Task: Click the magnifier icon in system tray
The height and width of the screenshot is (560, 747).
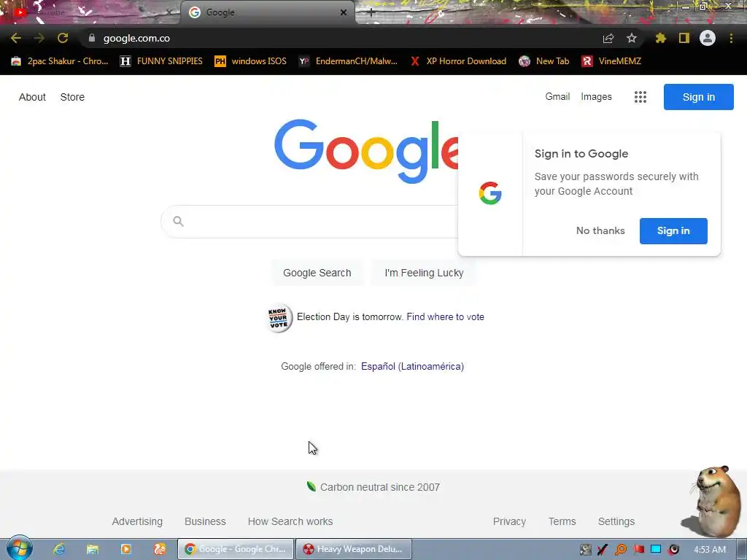Action: click(621, 550)
